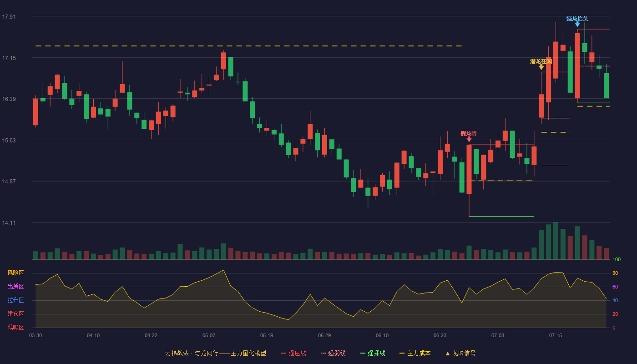
Task: Click the 07-15 date label
Action: tap(556, 335)
